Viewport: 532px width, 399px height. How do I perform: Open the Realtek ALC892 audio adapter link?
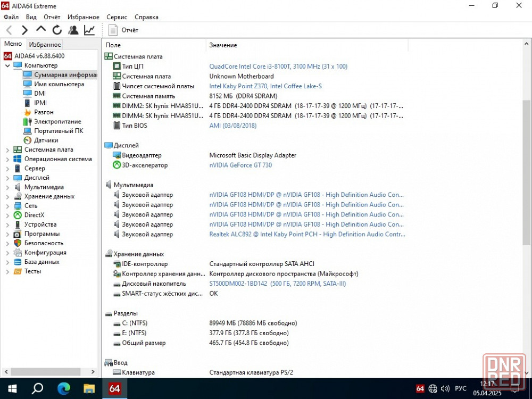coord(307,234)
